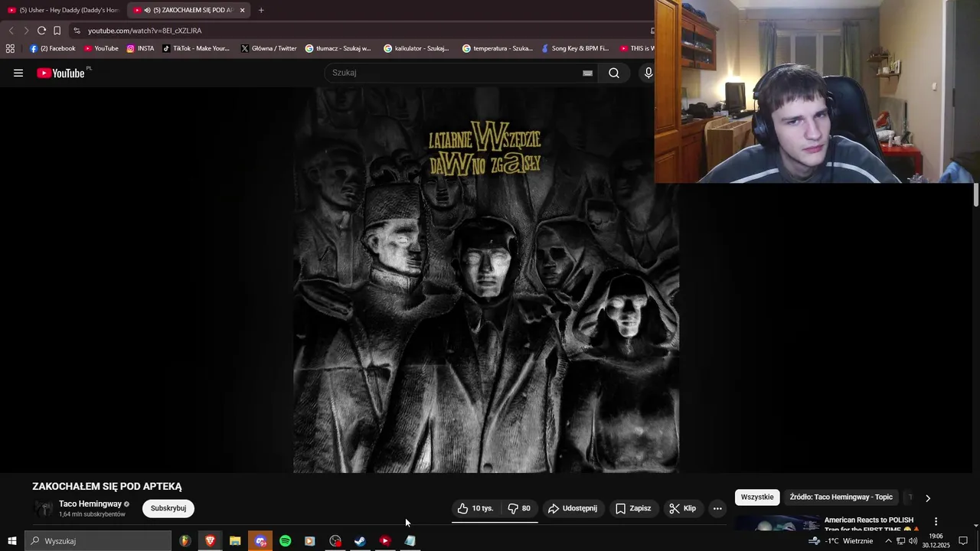Open the on-screen keyboard icon in search box
Screen dimensions: 980x551
(x=587, y=73)
